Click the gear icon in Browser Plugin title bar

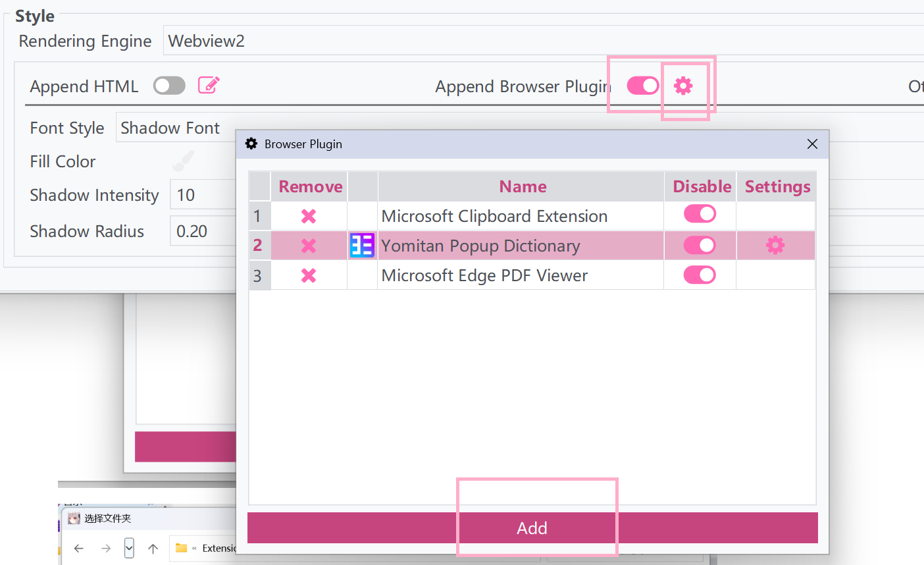click(x=251, y=144)
